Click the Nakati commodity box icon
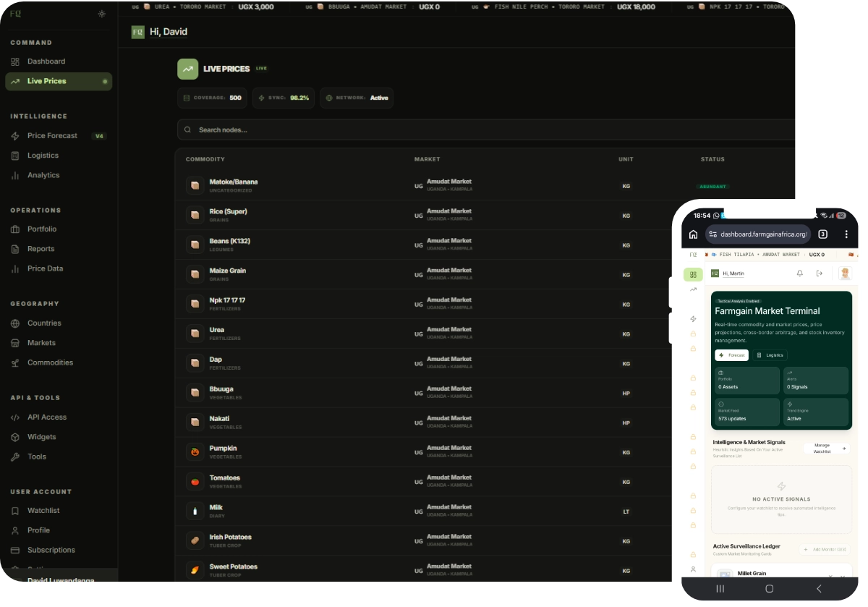Viewport: 868px width, 607px height. (195, 423)
